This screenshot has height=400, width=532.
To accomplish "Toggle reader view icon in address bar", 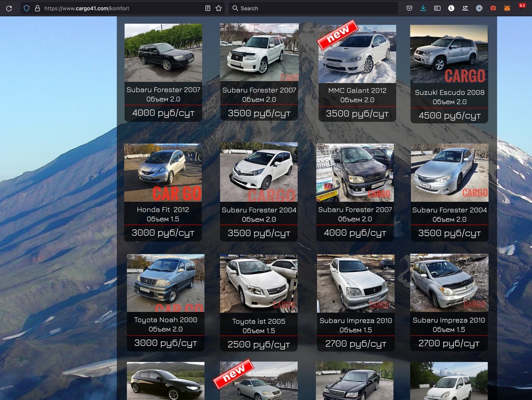I will tap(208, 8).
